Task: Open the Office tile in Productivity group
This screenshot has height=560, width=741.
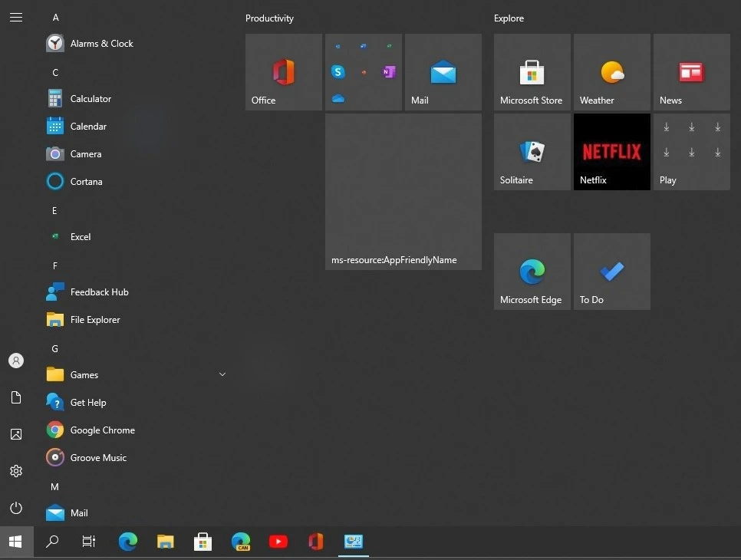Action: pos(283,71)
